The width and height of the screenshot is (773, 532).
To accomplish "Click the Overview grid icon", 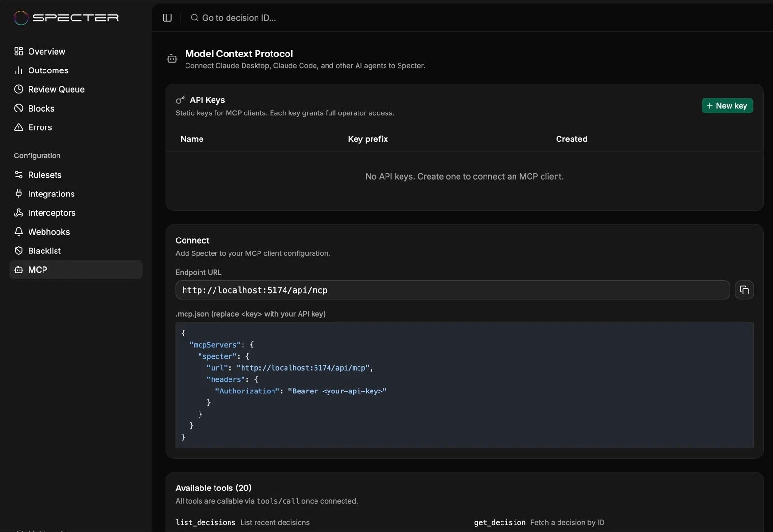I will pos(19,51).
